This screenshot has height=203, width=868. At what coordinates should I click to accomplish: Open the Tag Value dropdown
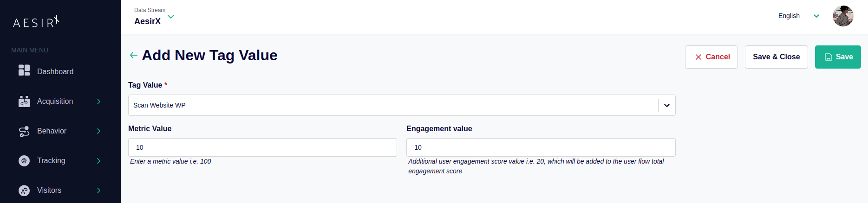point(666,105)
